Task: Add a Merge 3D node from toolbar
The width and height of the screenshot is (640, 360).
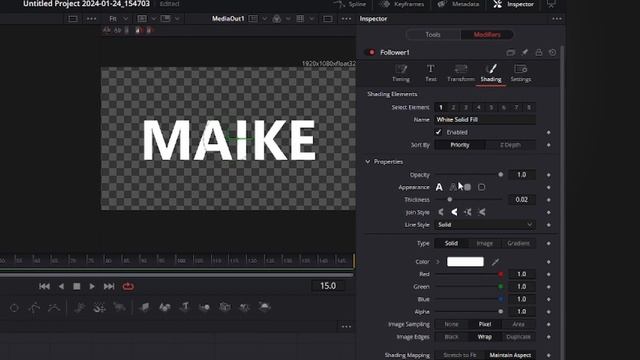Action: pos(204,307)
